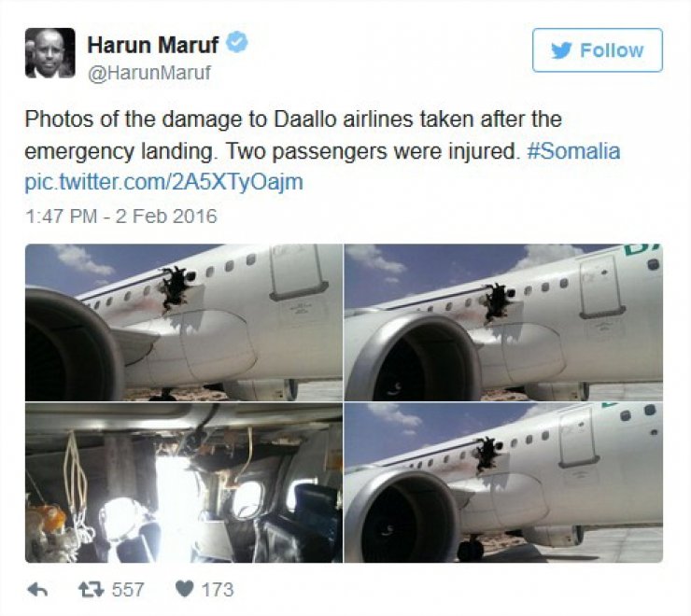
Task: Follow Harun Maruf
Action: tap(597, 50)
